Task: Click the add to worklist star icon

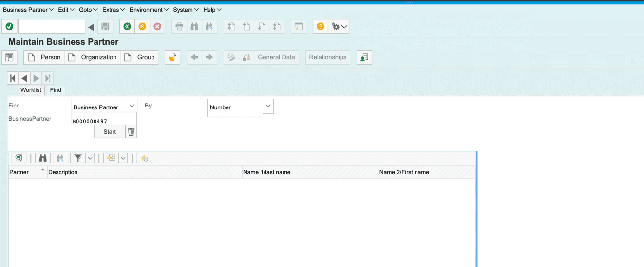Action: click(x=144, y=158)
